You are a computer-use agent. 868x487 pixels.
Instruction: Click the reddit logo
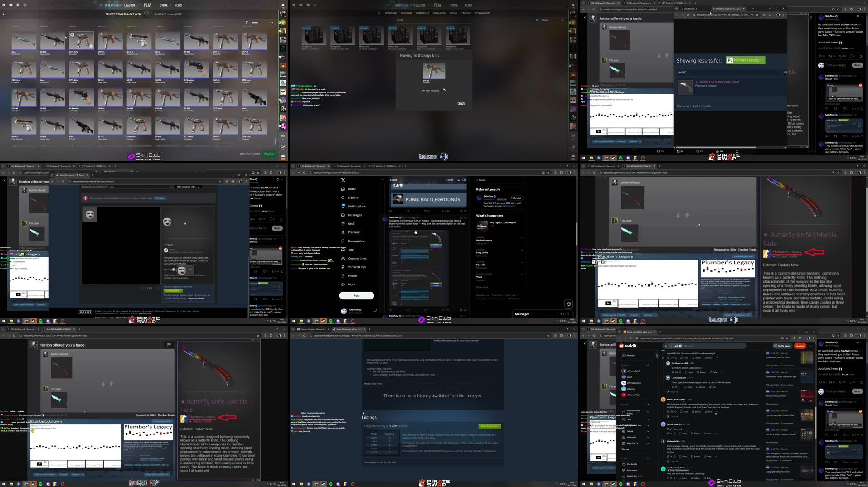click(628, 346)
